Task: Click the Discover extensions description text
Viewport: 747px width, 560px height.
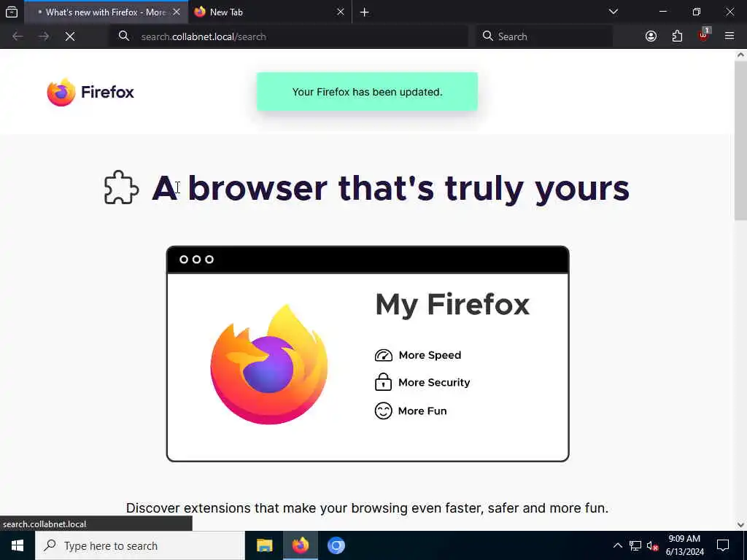Action: pyautogui.click(x=367, y=508)
